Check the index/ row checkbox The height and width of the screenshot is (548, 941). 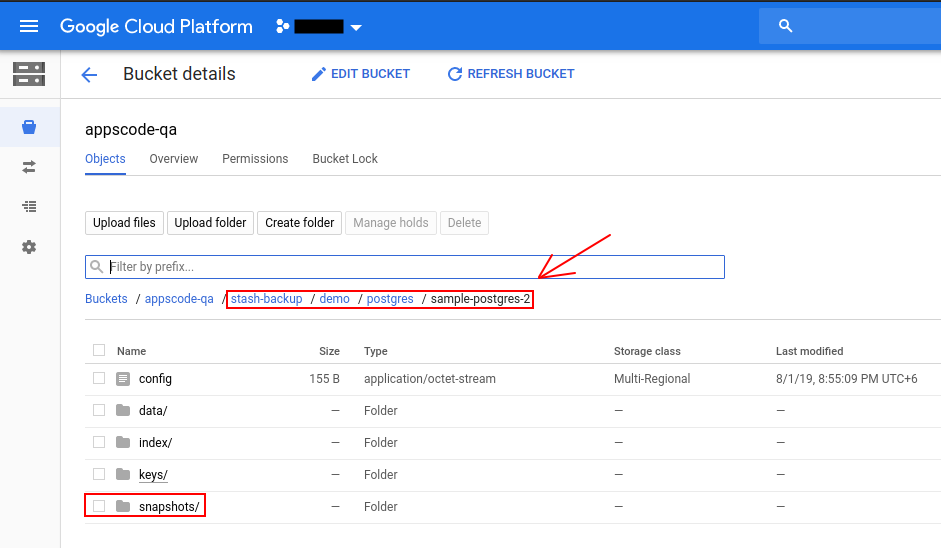tap(99, 442)
